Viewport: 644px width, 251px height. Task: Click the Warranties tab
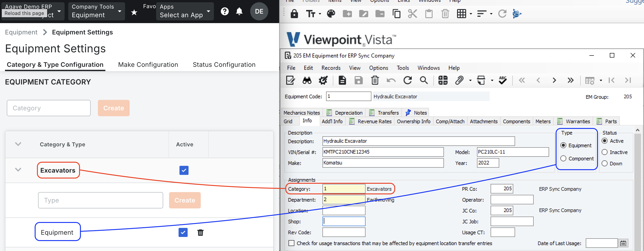(574, 121)
